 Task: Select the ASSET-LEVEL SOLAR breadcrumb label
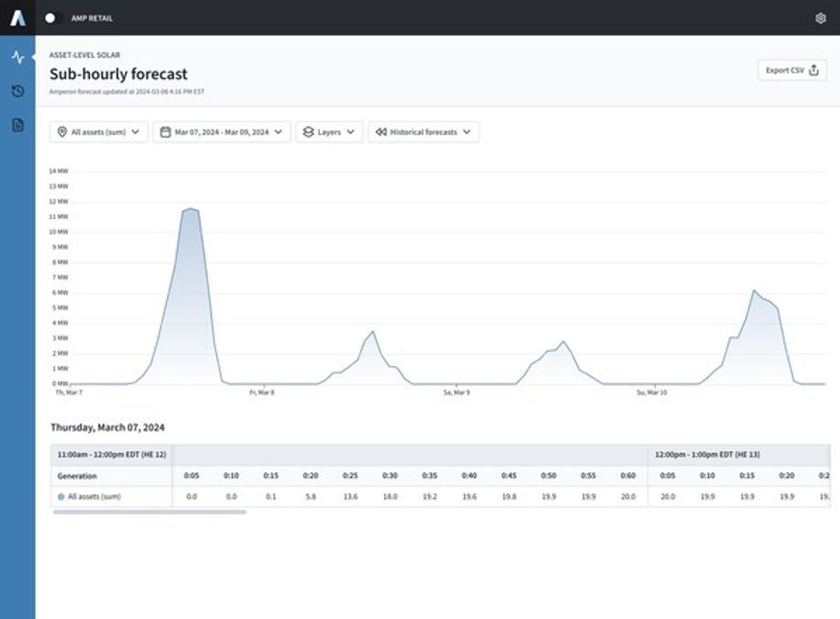point(86,54)
